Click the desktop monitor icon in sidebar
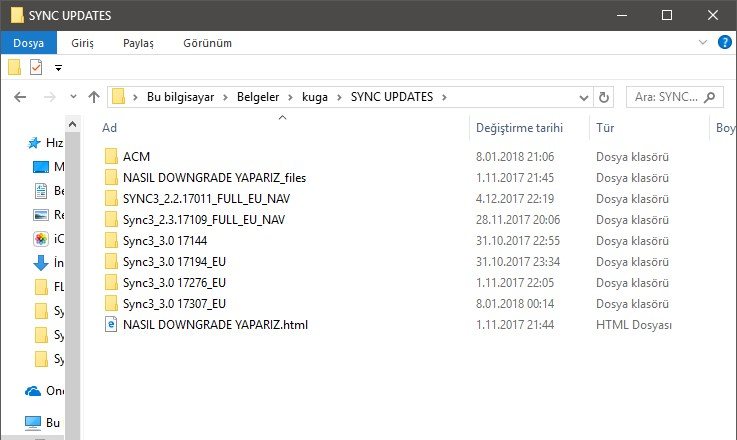The height and width of the screenshot is (440, 737). coord(41,167)
